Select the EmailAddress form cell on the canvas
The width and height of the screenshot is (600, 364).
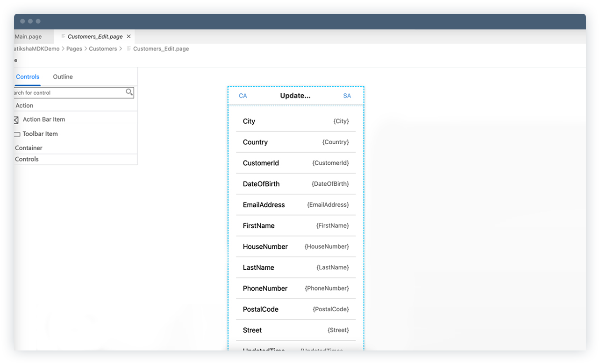(296, 205)
